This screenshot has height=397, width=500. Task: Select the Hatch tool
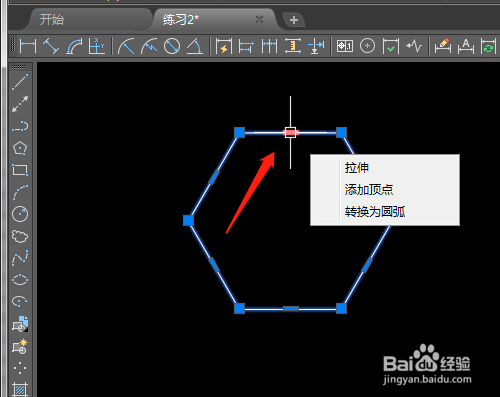click(x=20, y=389)
